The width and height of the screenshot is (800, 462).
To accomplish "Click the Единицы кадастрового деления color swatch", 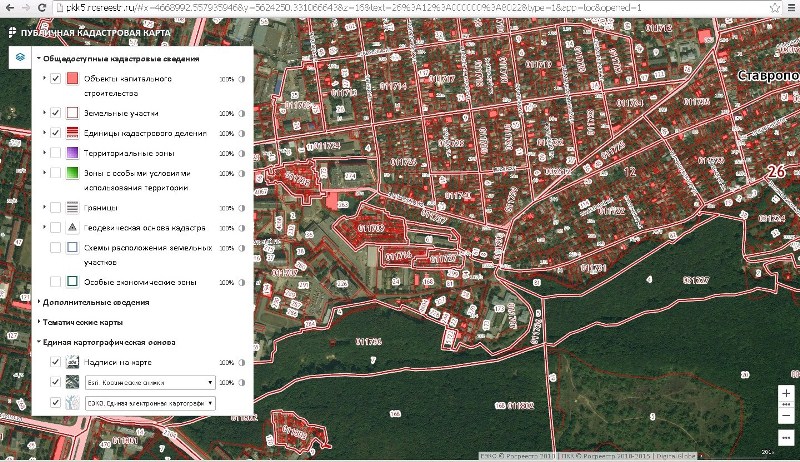I will coord(73,133).
